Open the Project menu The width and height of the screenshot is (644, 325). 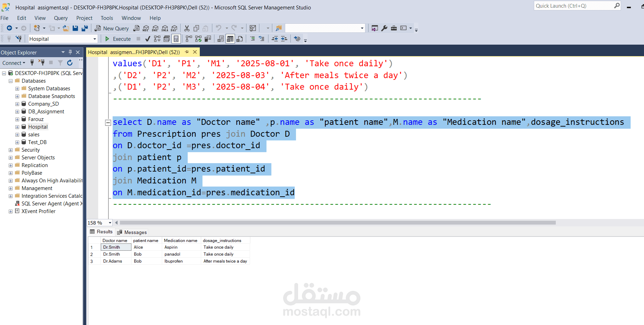(x=84, y=18)
